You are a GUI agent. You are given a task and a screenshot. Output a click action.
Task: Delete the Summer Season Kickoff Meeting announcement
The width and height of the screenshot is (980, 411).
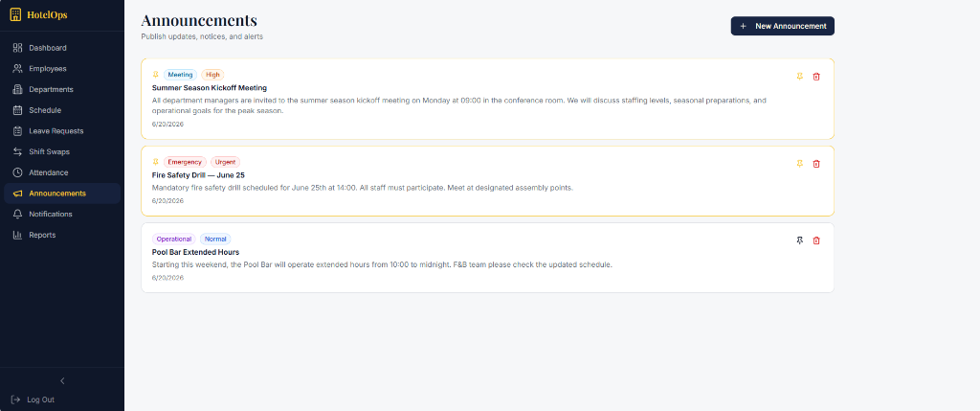tap(815, 77)
